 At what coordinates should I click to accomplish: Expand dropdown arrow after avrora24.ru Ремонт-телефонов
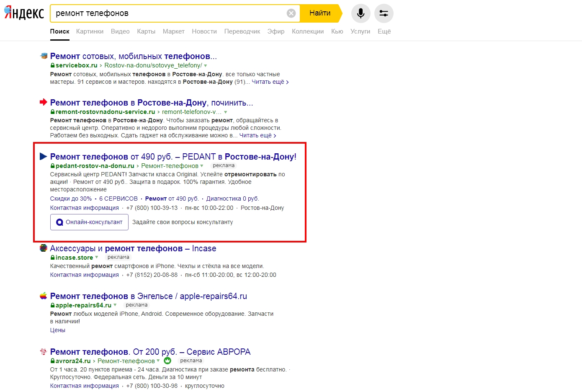(158, 361)
